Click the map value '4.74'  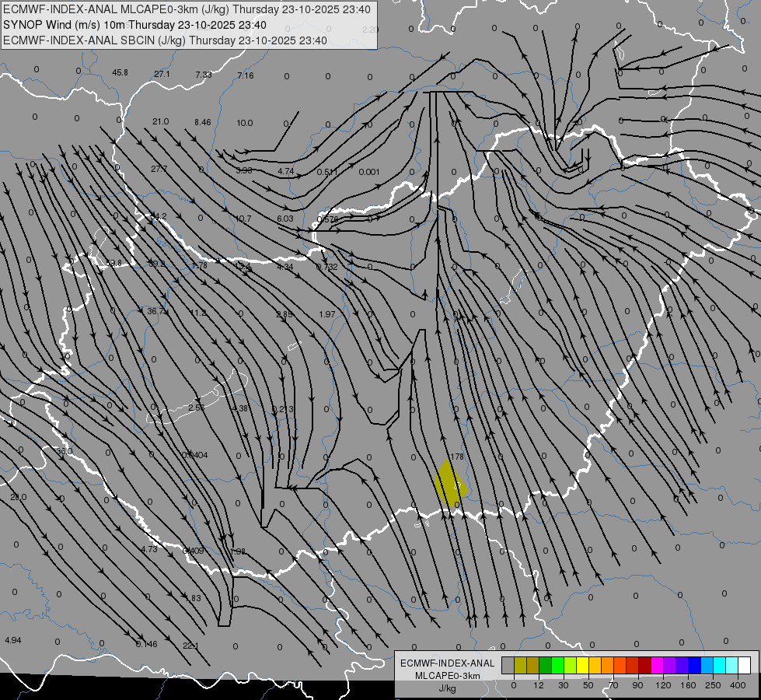coord(286,171)
